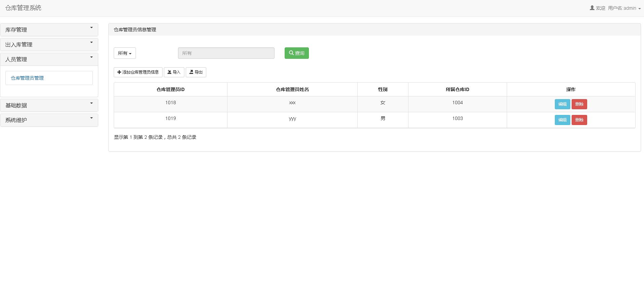This screenshot has height=288, width=644.
Task: Open the 所有 search type dropdown
Action: click(124, 53)
